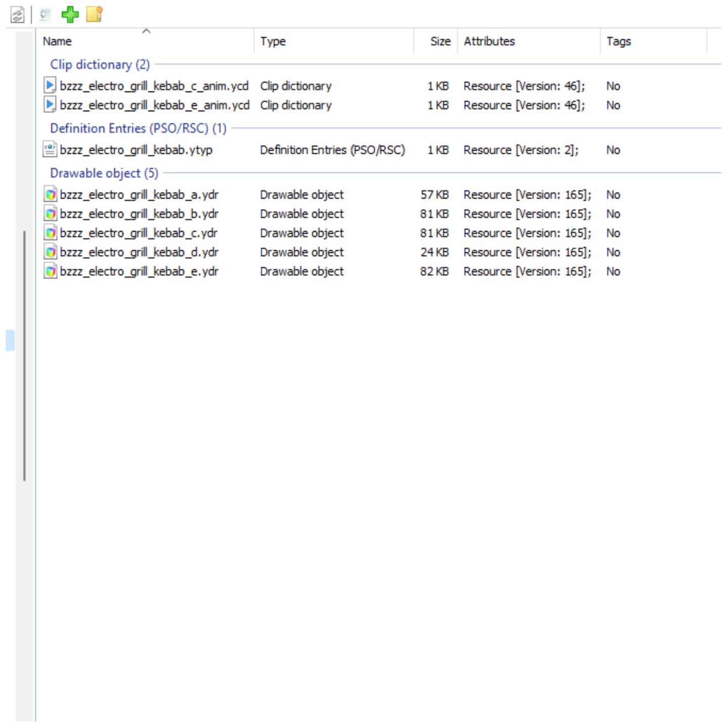Click the Attributes column header

pyautogui.click(x=529, y=41)
